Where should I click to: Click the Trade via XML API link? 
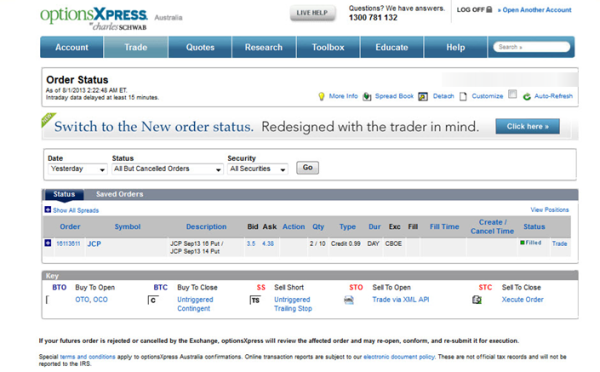point(401,300)
